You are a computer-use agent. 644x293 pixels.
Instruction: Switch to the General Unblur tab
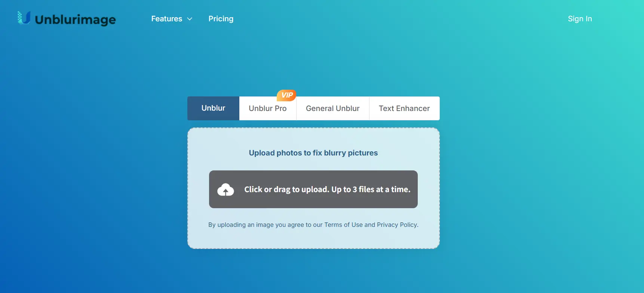pos(332,108)
